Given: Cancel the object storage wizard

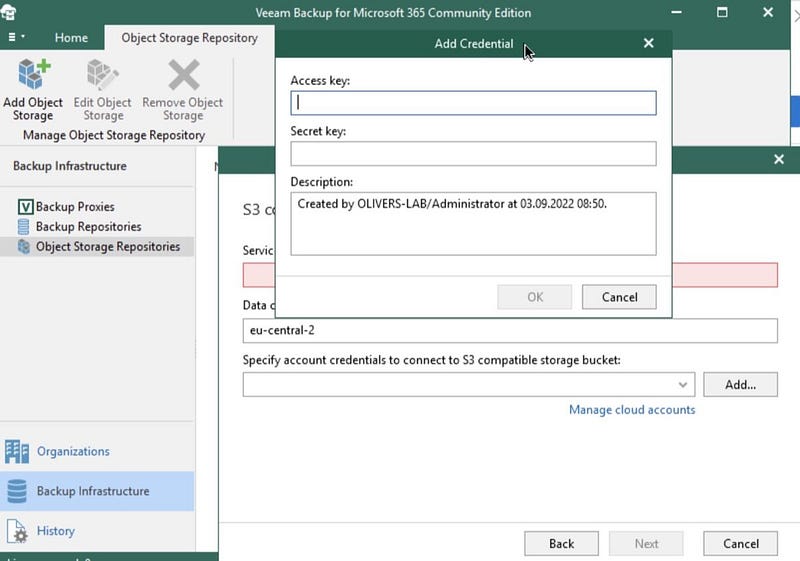Looking at the screenshot, I should [740, 544].
